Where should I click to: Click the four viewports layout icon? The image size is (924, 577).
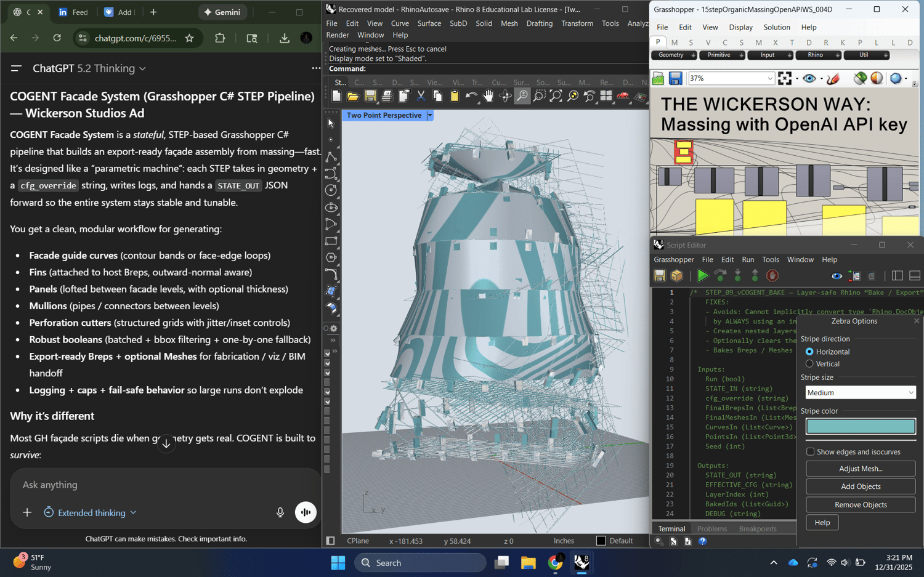coord(606,96)
